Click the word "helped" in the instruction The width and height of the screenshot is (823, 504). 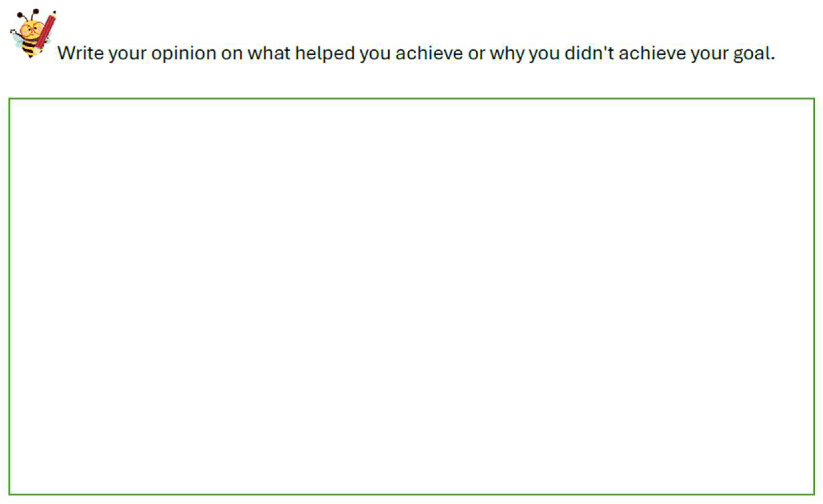(324, 53)
